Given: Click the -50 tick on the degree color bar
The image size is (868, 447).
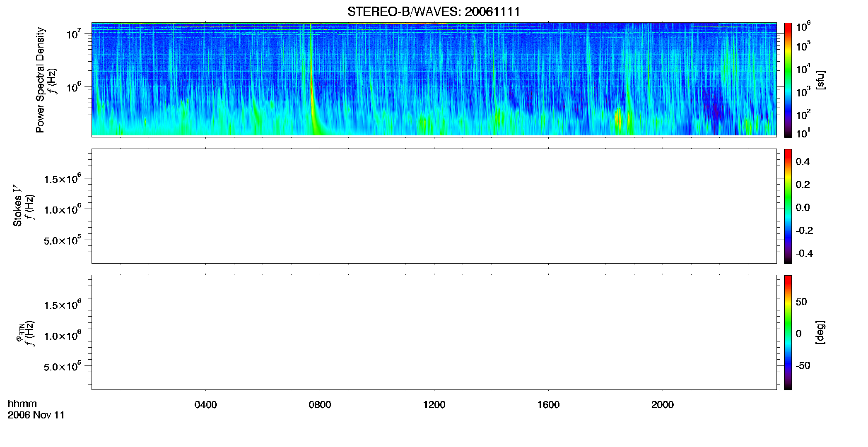Looking at the screenshot, I should [803, 365].
